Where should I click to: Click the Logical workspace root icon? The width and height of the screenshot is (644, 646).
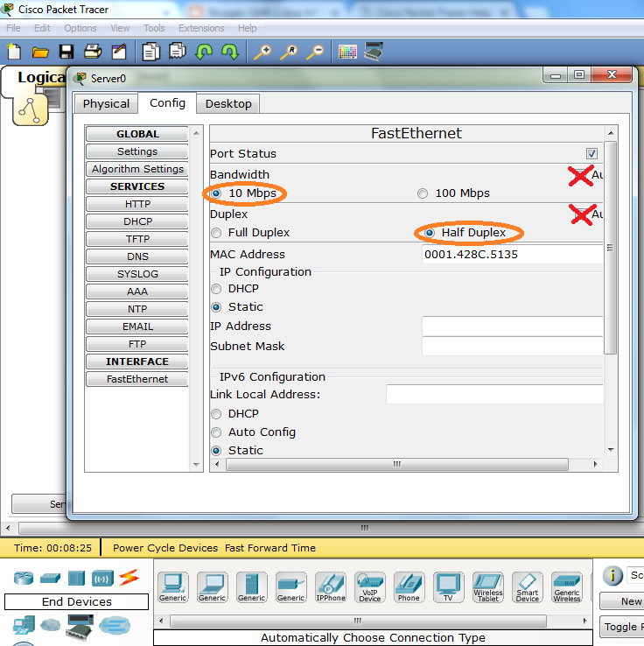[x=30, y=110]
